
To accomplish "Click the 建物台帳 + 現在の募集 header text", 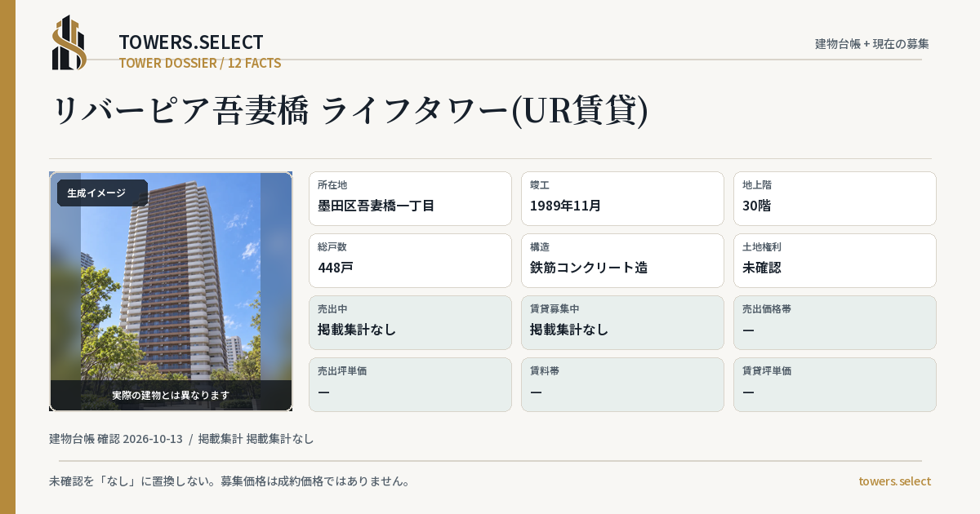I will (872, 43).
